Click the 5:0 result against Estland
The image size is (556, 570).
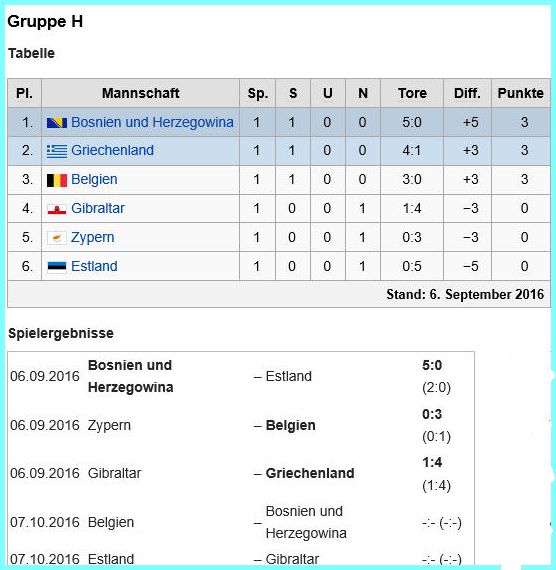432,365
